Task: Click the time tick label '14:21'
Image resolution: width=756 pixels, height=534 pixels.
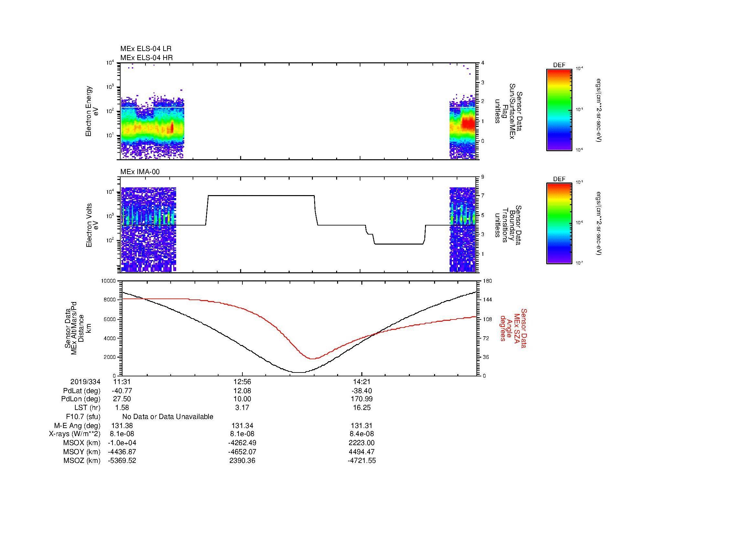Action: (362, 382)
